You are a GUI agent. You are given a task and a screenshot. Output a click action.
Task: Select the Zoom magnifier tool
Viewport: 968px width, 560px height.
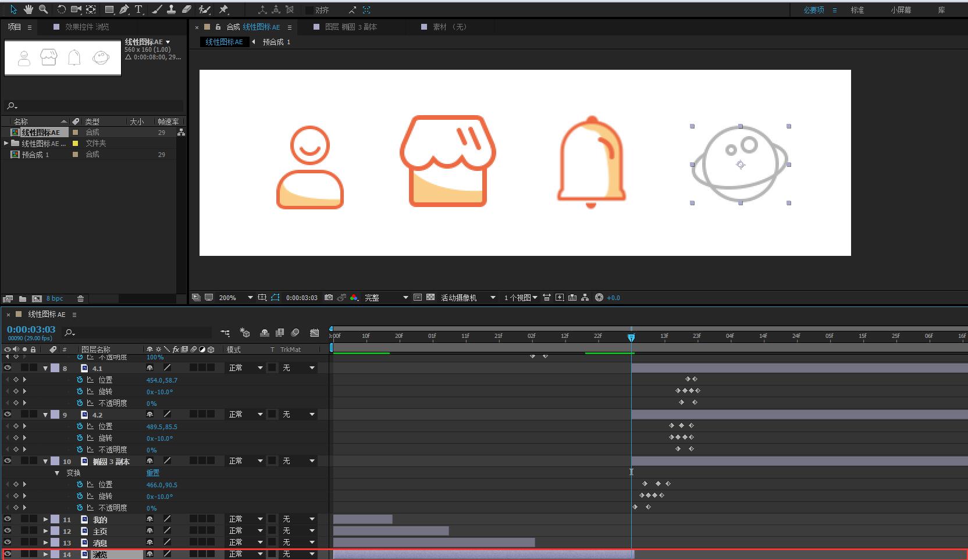(x=43, y=9)
